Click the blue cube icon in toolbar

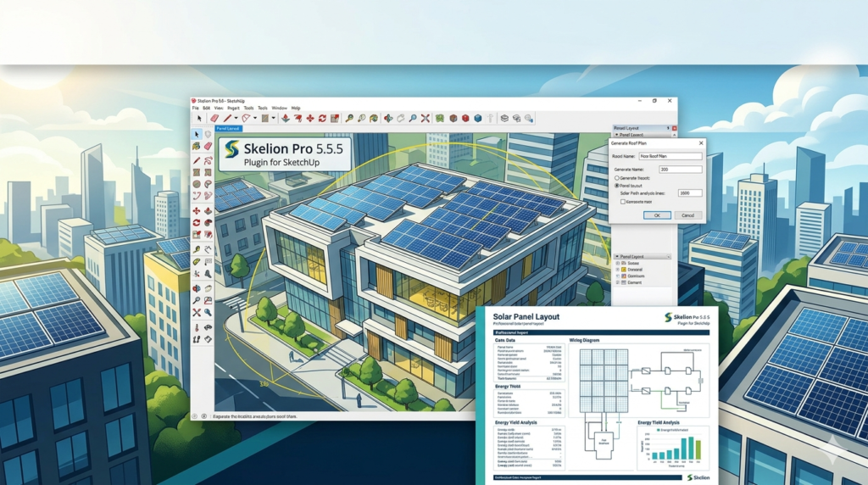click(x=478, y=119)
